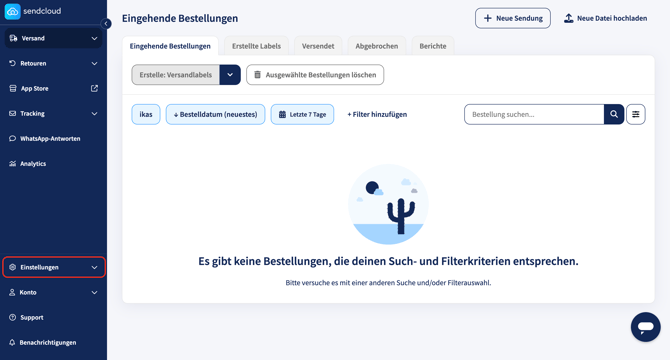
Task: Click the Tracking envelope icon
Action: [12, 114]
